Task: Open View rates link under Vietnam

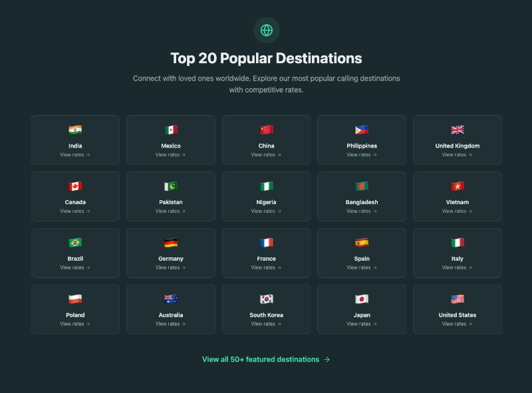Action: click(x=458, y=211)
